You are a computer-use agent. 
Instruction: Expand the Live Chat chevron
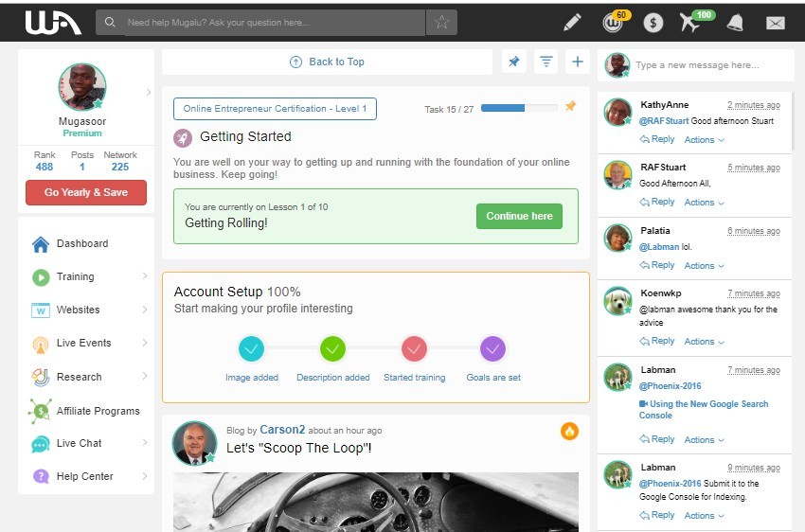(x=145, y=442)
